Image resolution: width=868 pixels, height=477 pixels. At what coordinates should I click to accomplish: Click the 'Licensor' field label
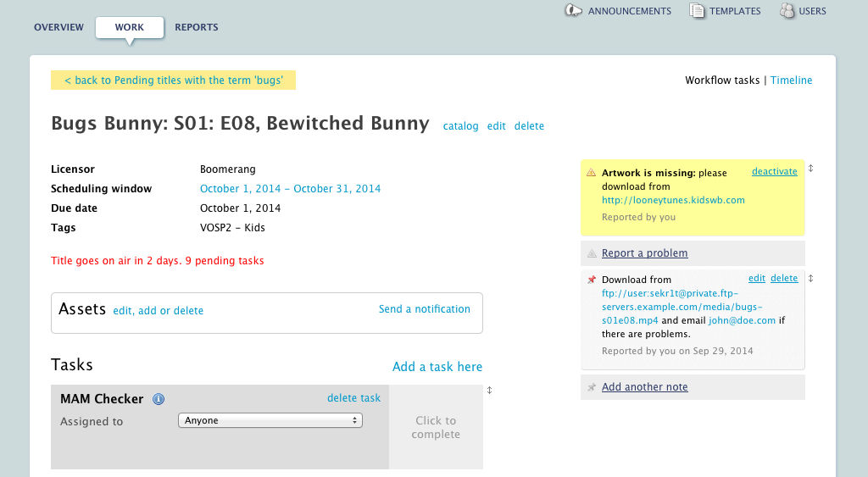click(73, 169)
